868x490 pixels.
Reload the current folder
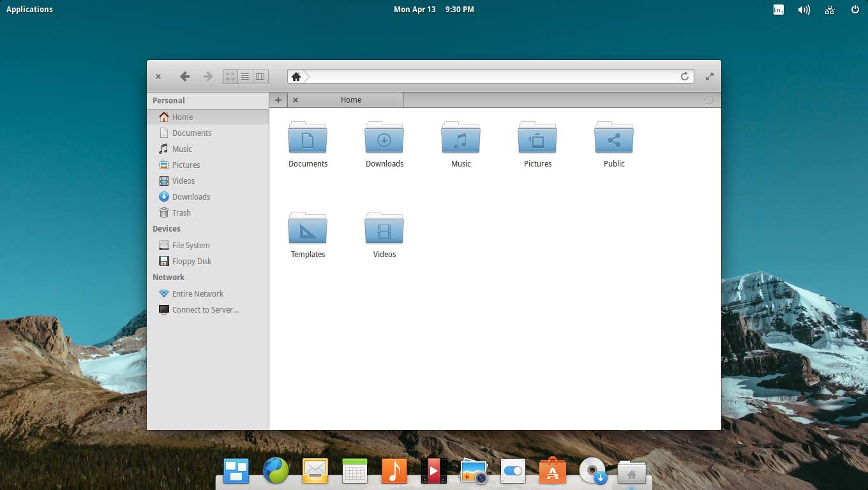[685, 77]
